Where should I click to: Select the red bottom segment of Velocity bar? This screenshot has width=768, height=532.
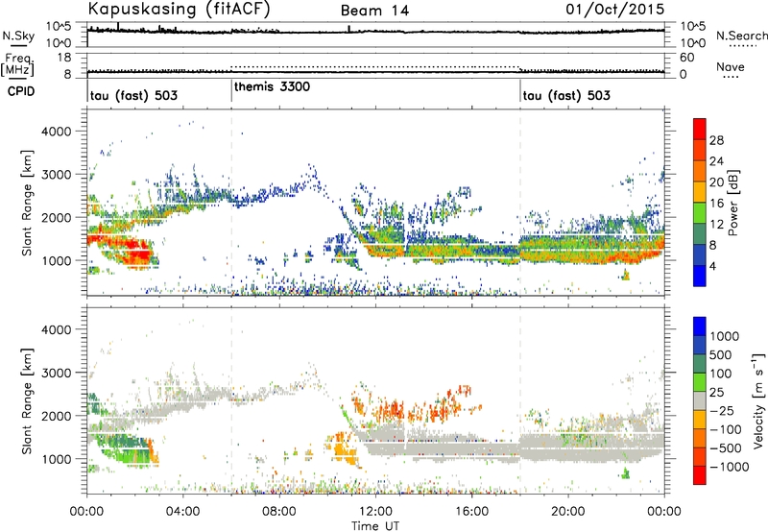pyautogui.click(x=700, y=475)
